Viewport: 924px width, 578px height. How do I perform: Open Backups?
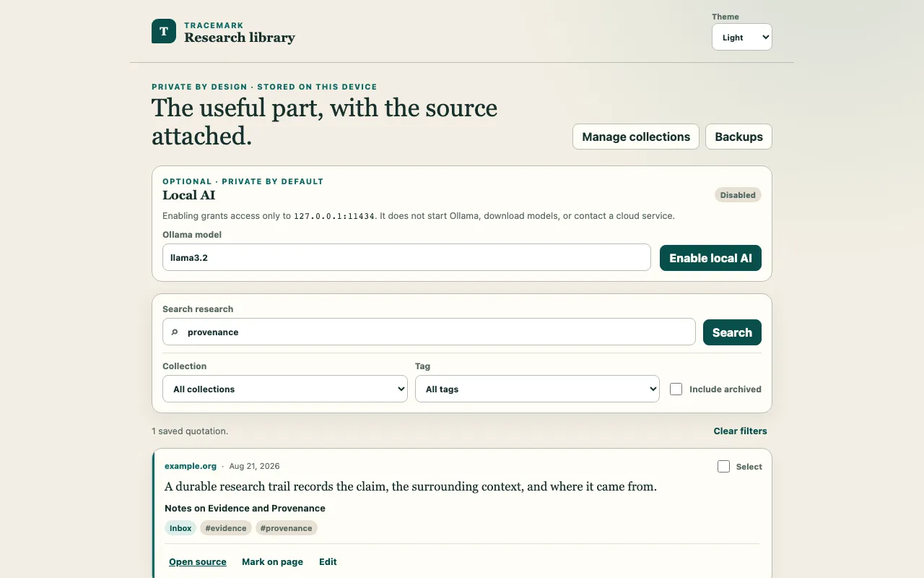point(738,137)
